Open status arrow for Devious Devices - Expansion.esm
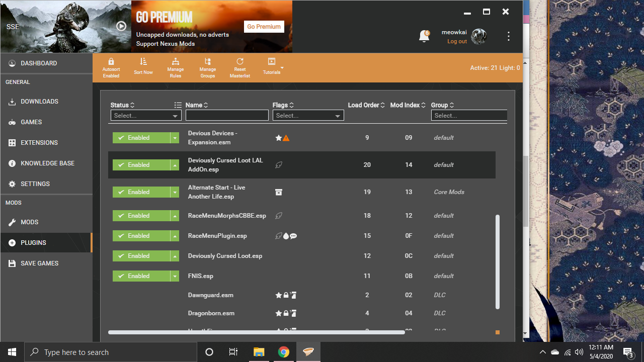Image resolution: width=644 pixels, height=362 pixels. pos(175,138)
